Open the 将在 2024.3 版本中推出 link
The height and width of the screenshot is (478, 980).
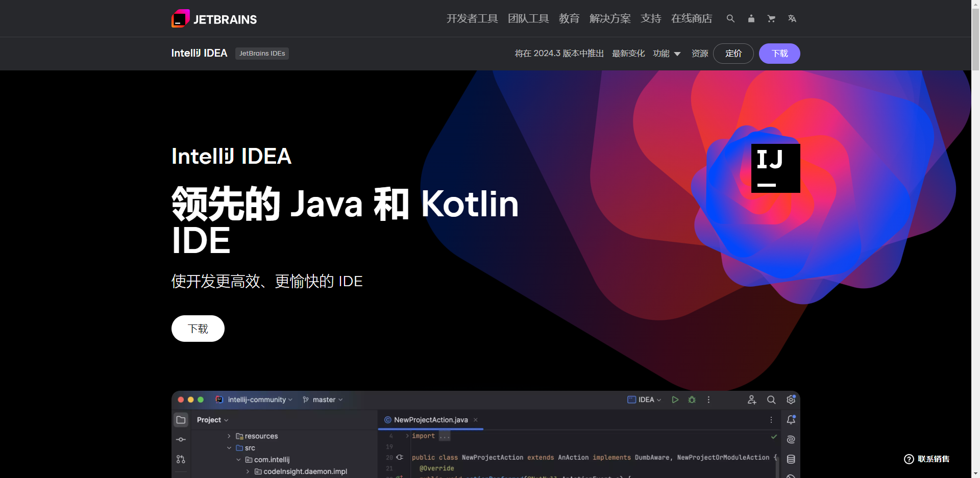click(x=559, y=53)
